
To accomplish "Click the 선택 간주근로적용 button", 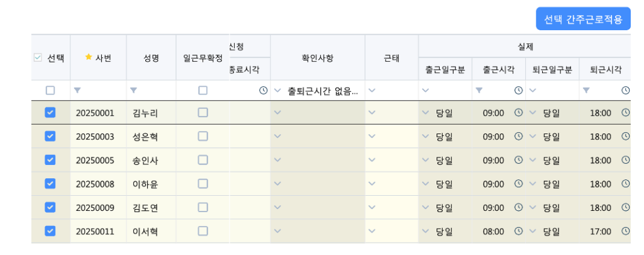I will pyautogui.click(x=583, y=19).
